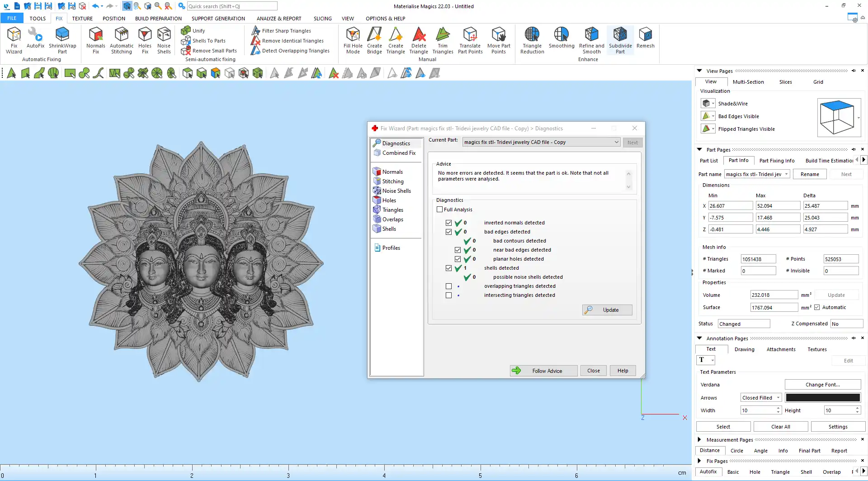Screen dimensions: 868x481
Task: Select the Subdivide Part tool
Action: (620, 40)
